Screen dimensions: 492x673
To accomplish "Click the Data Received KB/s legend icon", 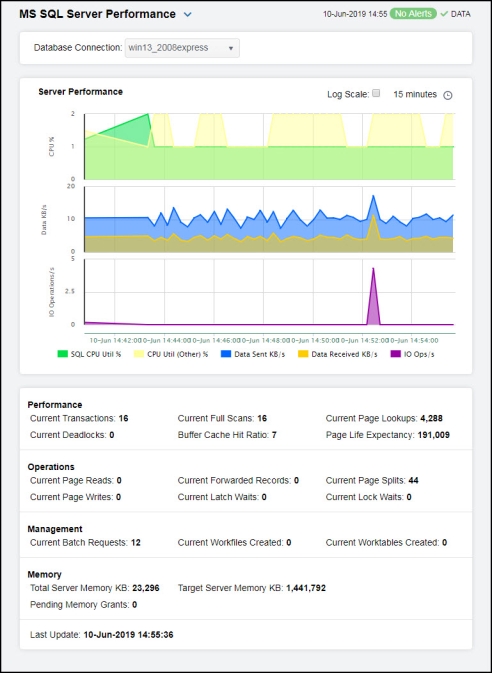I will pyautogui.click(x=304, y=354).
